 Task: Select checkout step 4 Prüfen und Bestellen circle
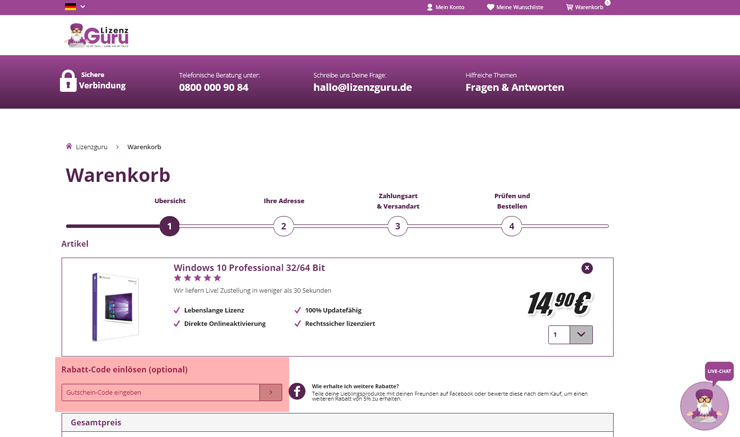point(512,226)
